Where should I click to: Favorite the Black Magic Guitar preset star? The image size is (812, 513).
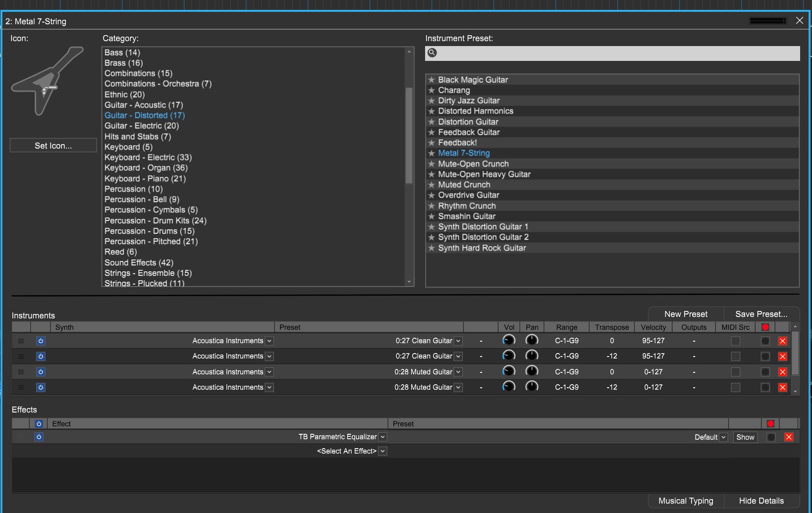point(432,80)
